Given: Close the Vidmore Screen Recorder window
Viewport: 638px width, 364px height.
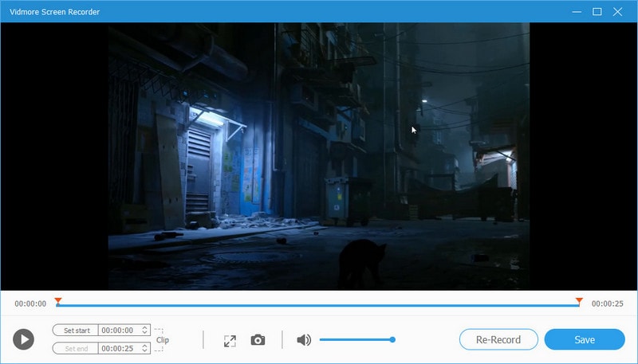Looking at the screenshot, I should [x=617, y=12].
